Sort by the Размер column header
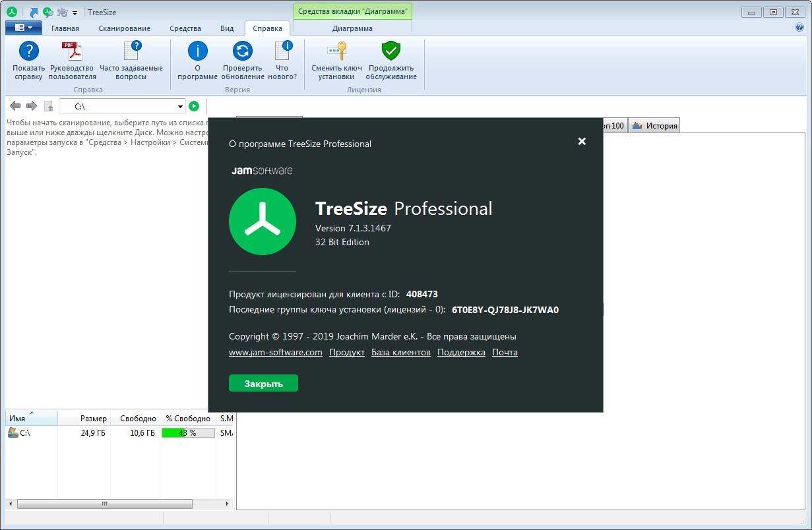The image size is (812, 530). (x=83, y=419)
